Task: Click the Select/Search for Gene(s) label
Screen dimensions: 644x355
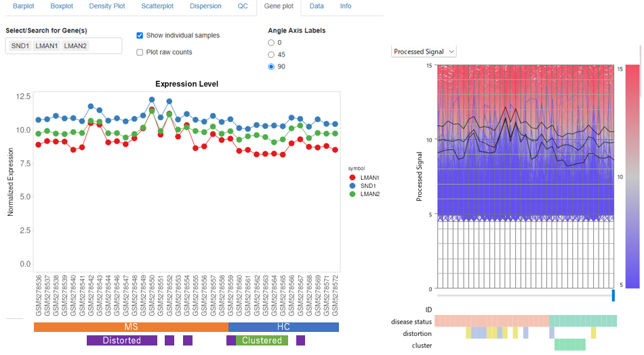Action: coord(46,31)
